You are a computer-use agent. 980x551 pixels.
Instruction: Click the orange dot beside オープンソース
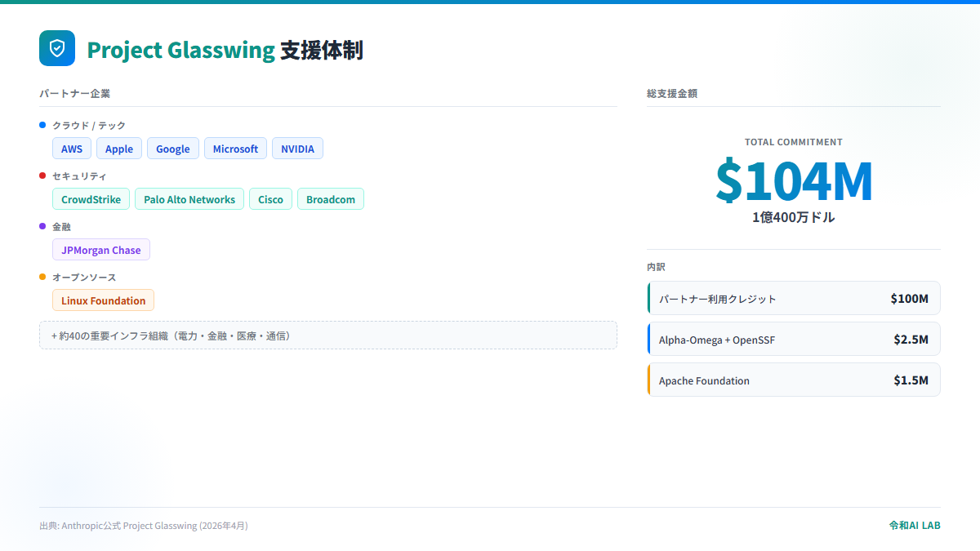(x=42, y=277)
